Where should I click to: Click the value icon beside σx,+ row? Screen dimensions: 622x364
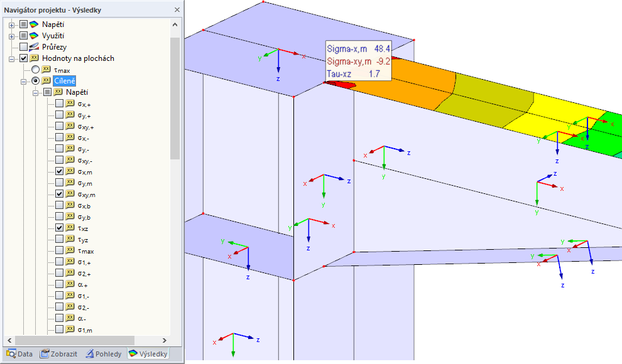tap(70, 104)
